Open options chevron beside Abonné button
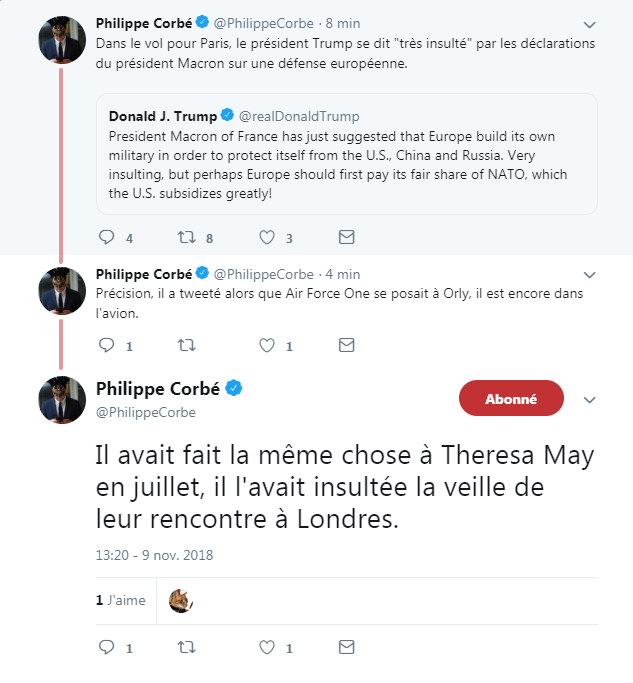 pos(589,400)
